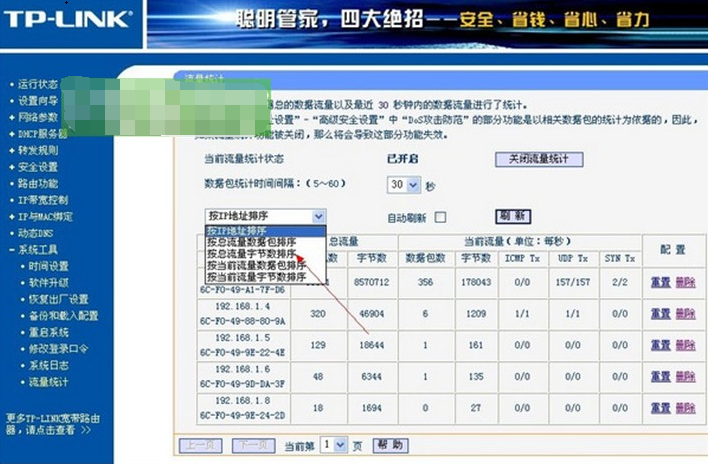708x464 pixels.
Task: Open the 当前第 page number dropdown
Action: coord(339,444)
